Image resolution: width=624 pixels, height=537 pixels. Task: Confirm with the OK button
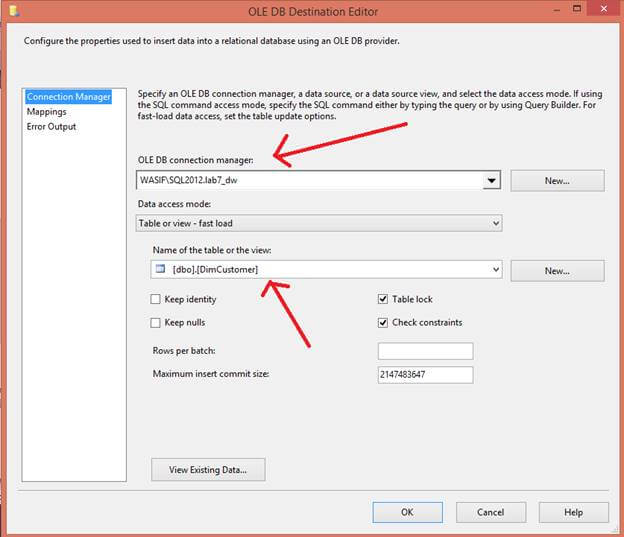[x=408, y=512]
